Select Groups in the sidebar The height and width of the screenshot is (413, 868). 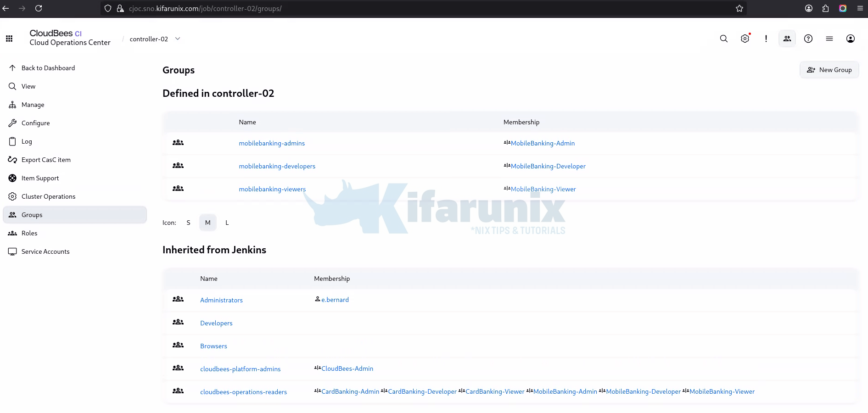pyautogui.click(x=75, y=215)
